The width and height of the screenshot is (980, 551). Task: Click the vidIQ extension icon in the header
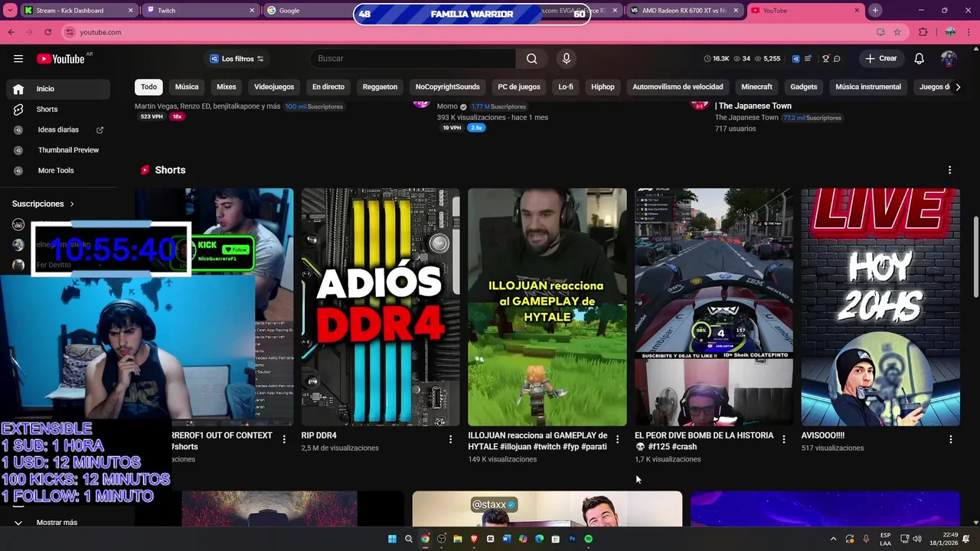pyautogui.click(x=796, y=59)
